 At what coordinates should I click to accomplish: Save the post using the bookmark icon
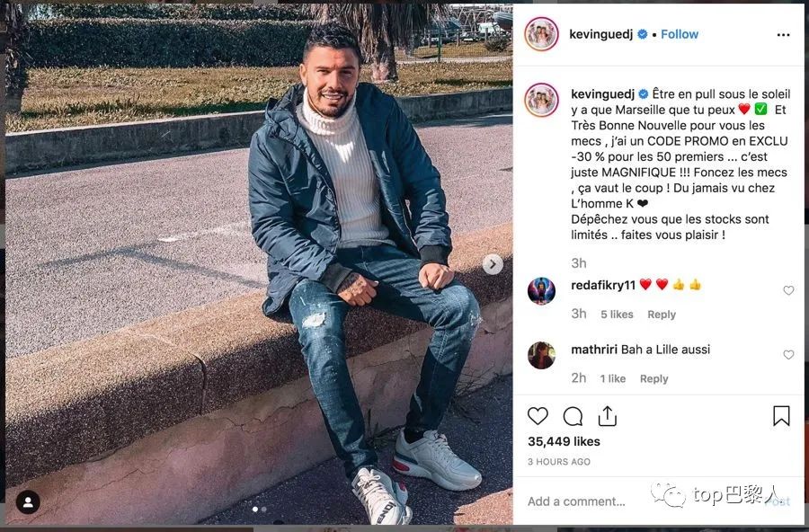click(781, 416)
